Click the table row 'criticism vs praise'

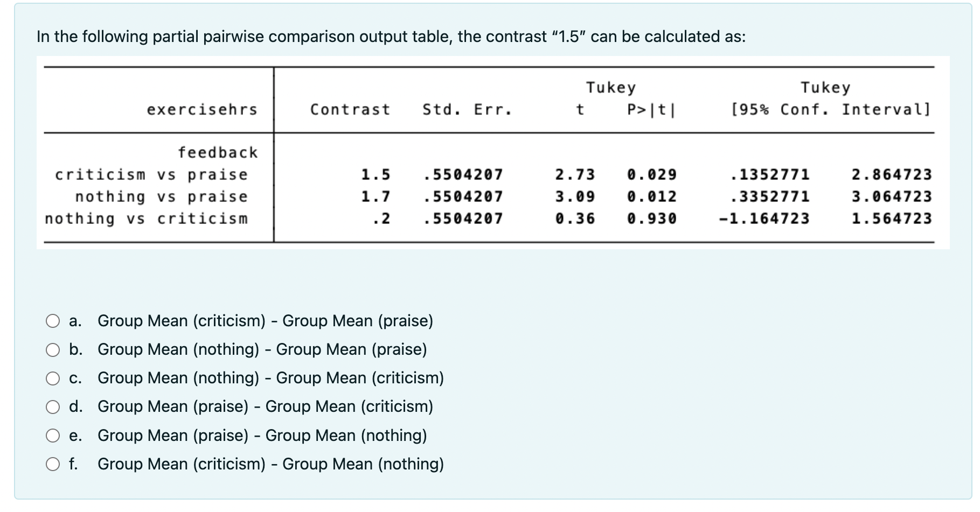pyautogui.click(x=151, y=174)
